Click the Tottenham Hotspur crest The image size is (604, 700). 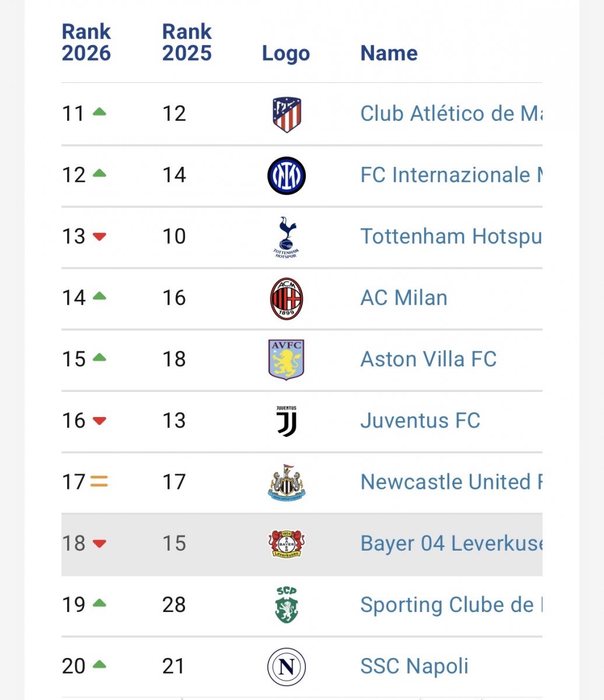pyautogui.click(x=286, y=237)
